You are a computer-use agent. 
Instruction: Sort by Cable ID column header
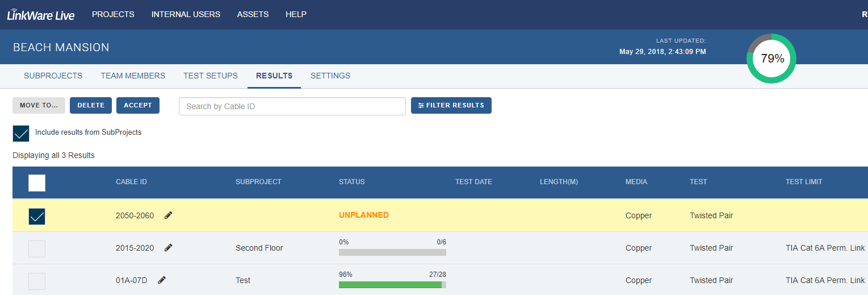coord(131,182)
